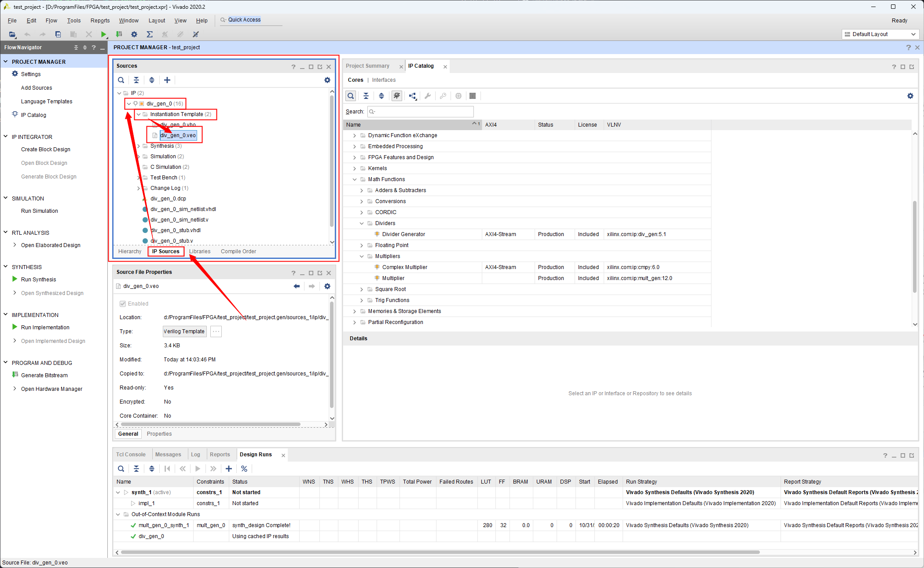The image size is (924, 568).
Task: Collapse all in IP Catalog toolbar
Action: click(x=366, y=96)
